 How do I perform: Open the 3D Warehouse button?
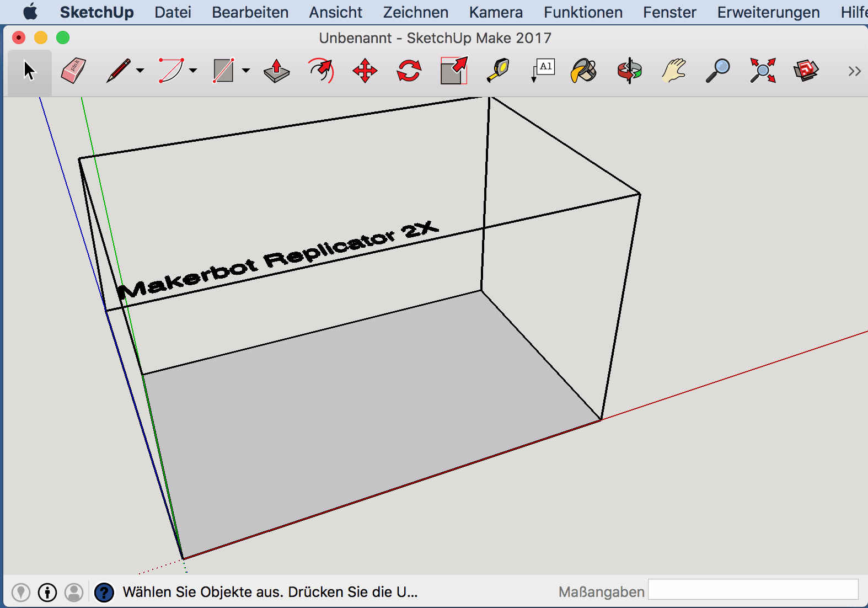click(806, 71)
